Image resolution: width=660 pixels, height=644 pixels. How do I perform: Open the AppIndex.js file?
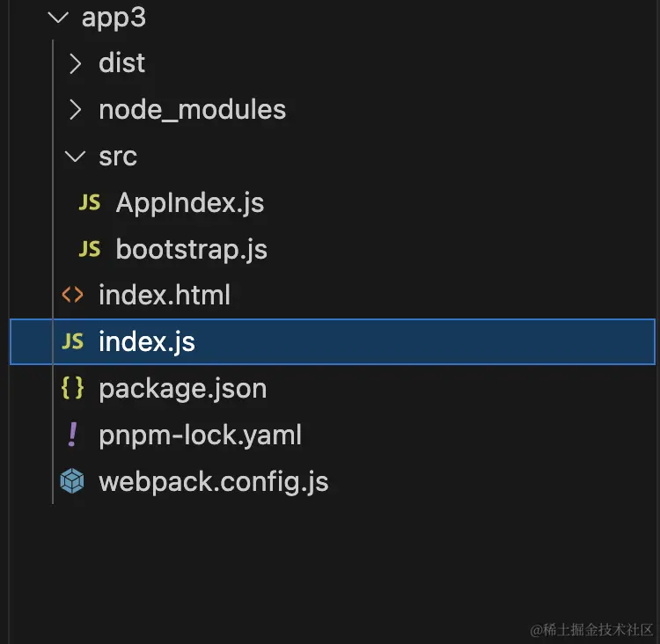(x=190, y=203)
